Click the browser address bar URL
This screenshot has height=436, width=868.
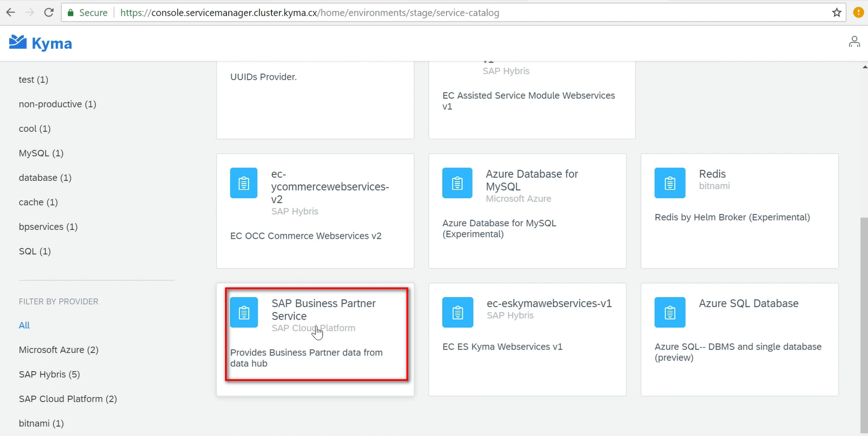coord(310,13)
